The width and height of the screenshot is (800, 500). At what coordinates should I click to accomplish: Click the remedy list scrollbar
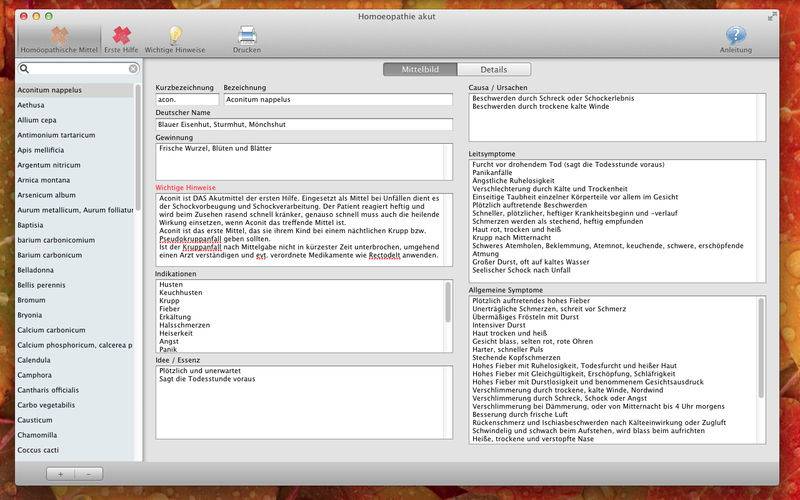[x=138, y=148]
